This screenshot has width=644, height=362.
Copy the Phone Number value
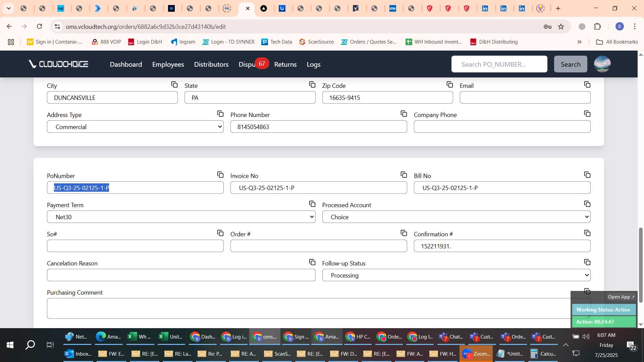point(404,114)
